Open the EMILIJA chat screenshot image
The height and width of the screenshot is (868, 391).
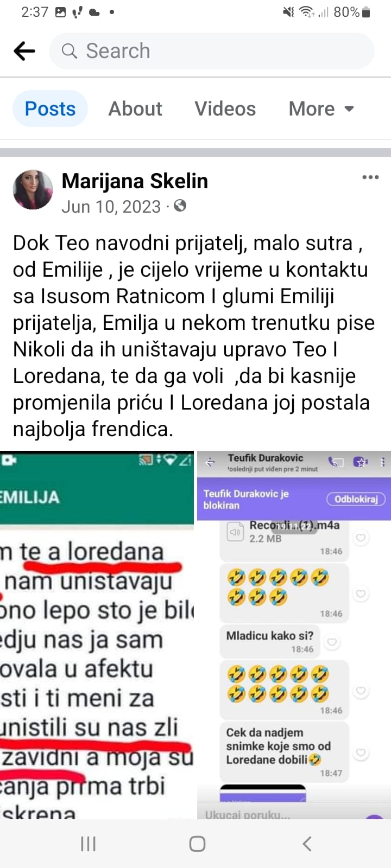(97, 635)
